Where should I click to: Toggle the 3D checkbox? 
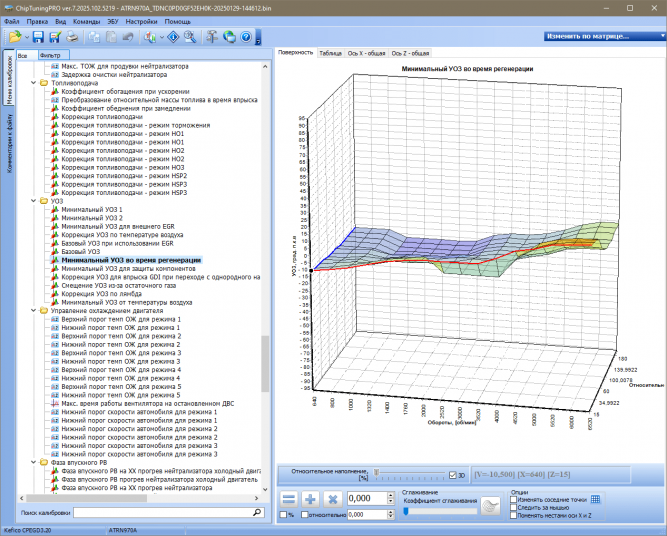(x=453, y=475)
